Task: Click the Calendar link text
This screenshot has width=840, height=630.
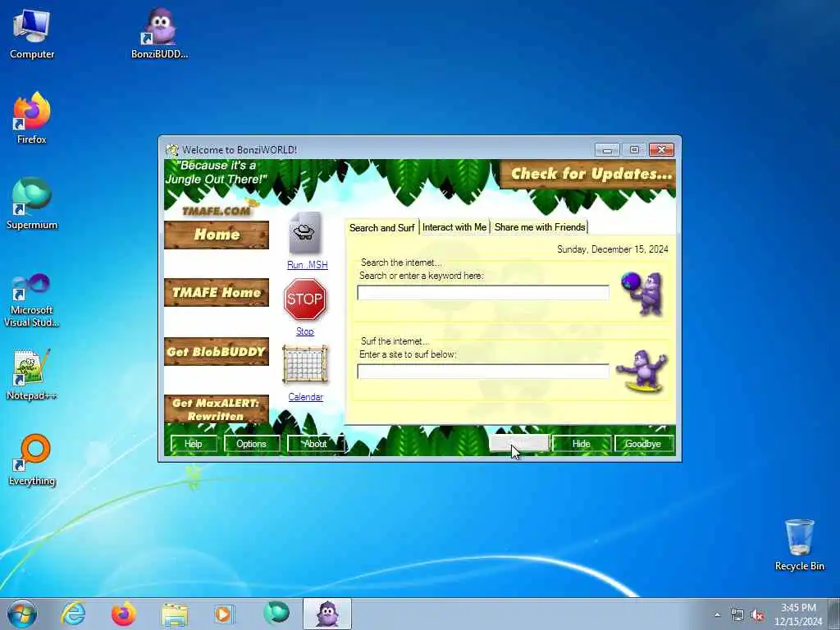Action: coord(305,397)
